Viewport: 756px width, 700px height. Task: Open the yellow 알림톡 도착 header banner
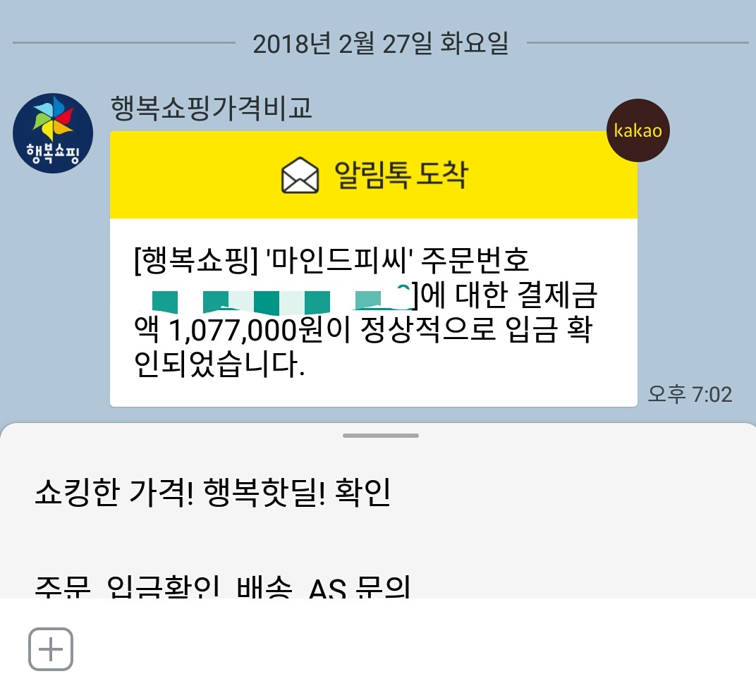point(374,175)
